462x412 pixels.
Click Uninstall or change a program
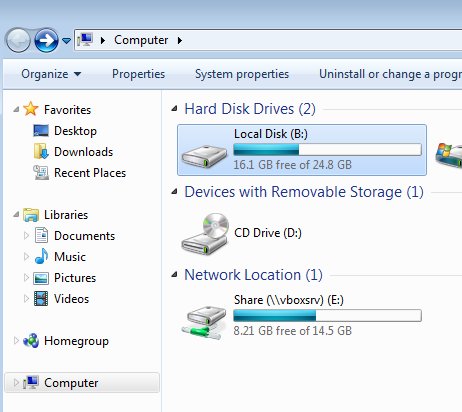390,74
